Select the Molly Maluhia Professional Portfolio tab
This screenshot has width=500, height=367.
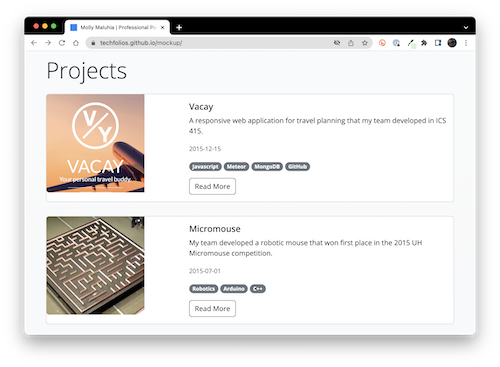click(117, 27)
